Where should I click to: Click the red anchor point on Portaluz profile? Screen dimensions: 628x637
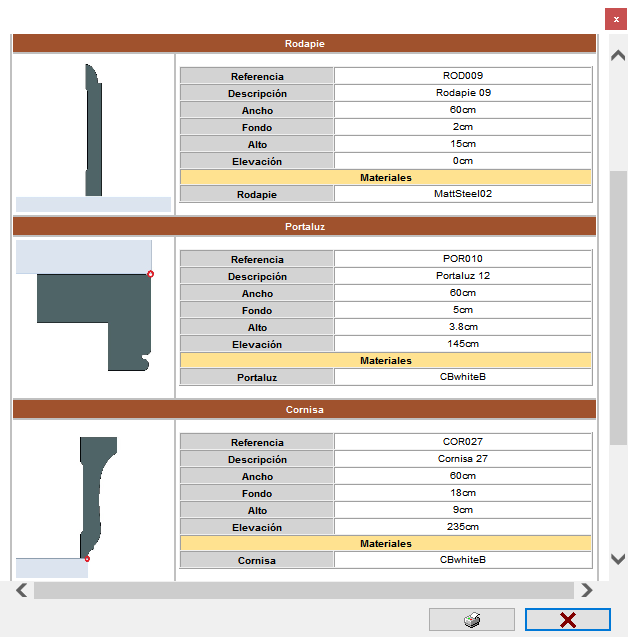point(151,274)
